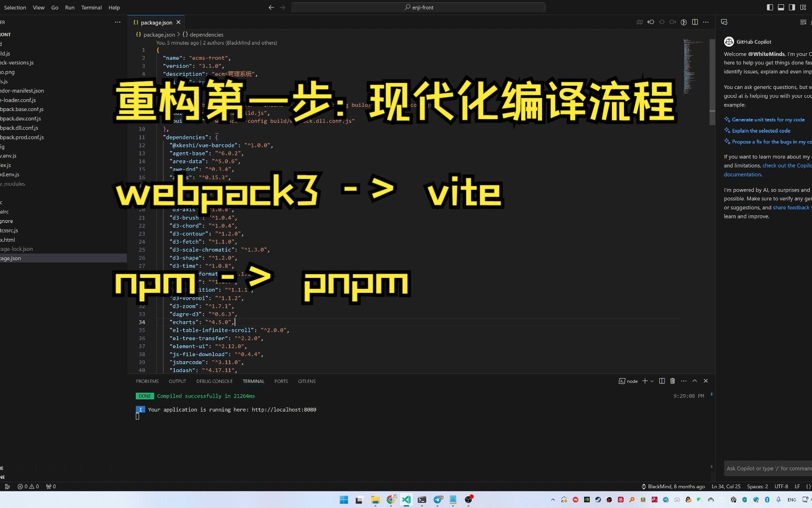Click the ports forwarded status icon
Viewport: 812px width, 508px height.
(x=51, y=487)
